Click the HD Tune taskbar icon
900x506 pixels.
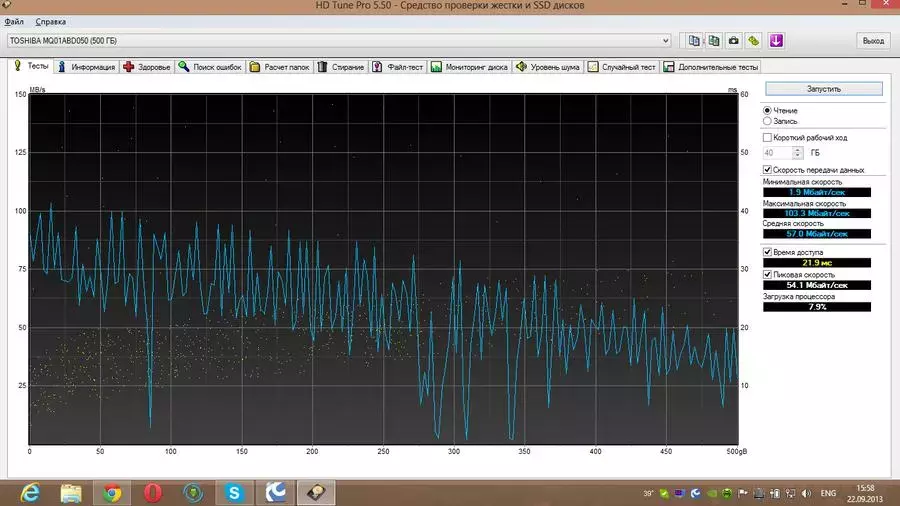coord(316,493)
